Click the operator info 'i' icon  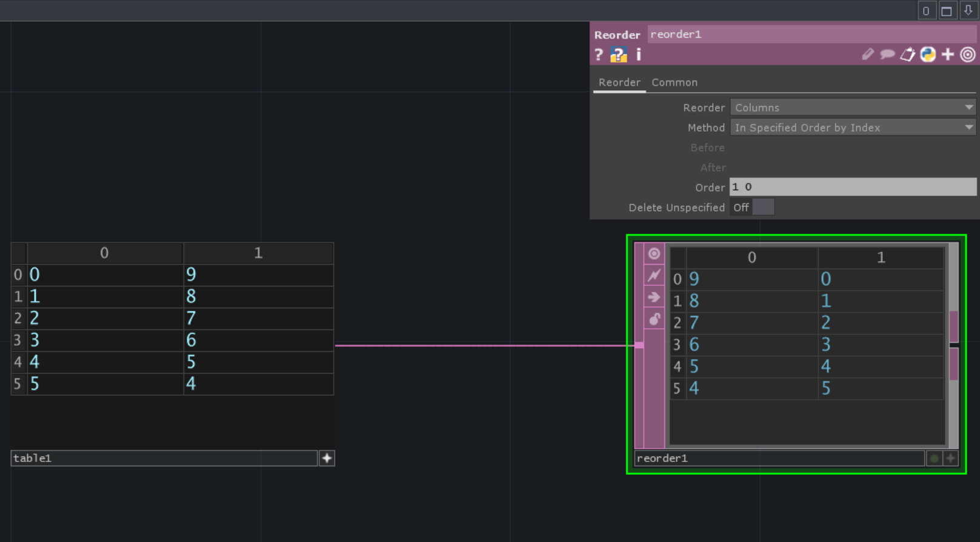[x=638, y=55]
